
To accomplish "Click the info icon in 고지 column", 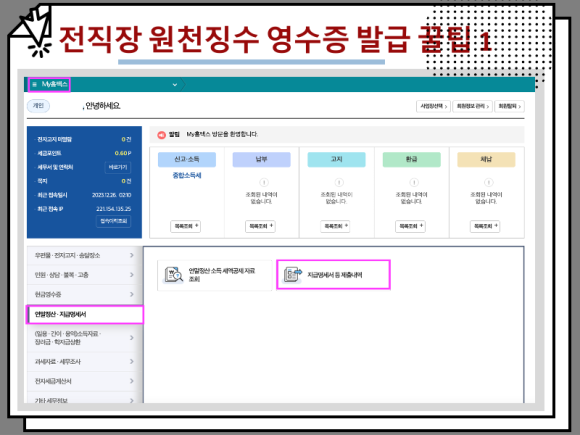I will tap(339, 182).
